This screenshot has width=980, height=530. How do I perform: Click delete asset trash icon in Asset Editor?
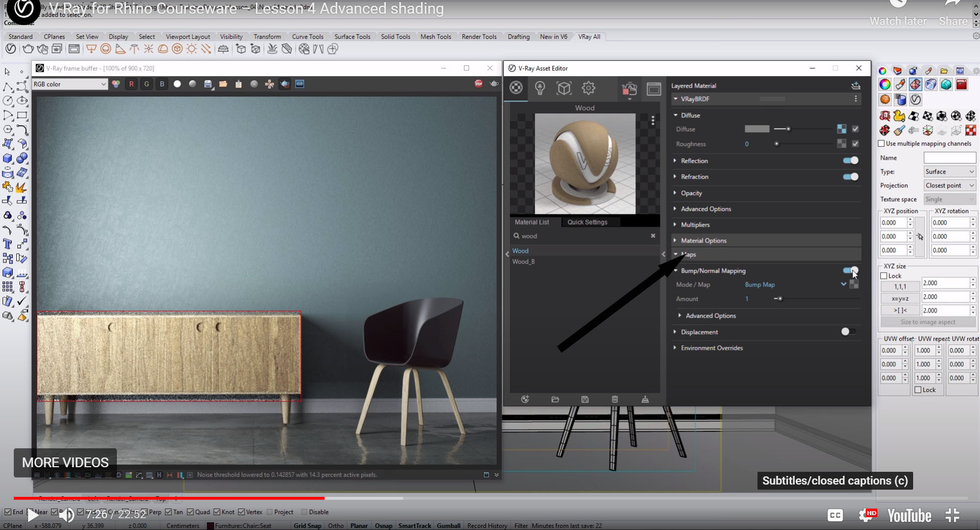point(615,399)
